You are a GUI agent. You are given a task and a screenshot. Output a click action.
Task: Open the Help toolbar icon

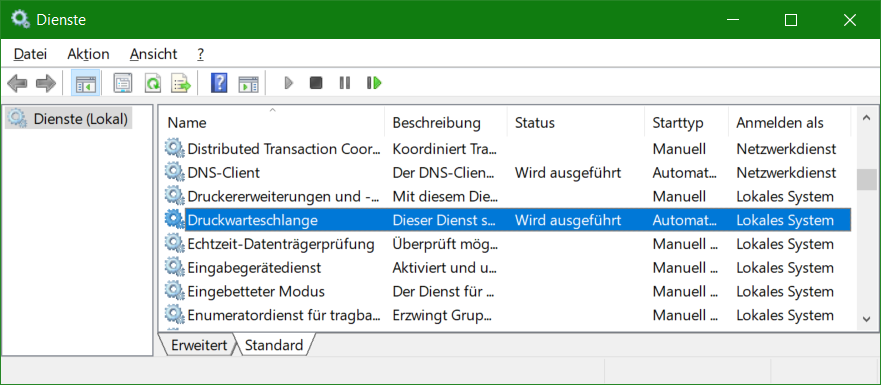[x=219, y=84]
